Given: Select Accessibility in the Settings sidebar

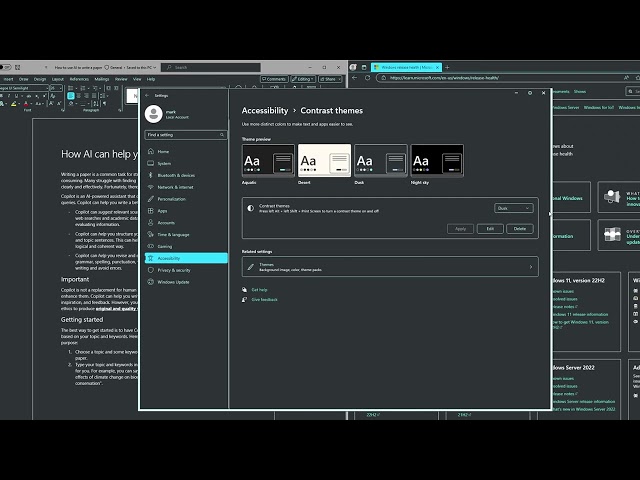Looking at the screenshot, I should click(x=186, y=258).
